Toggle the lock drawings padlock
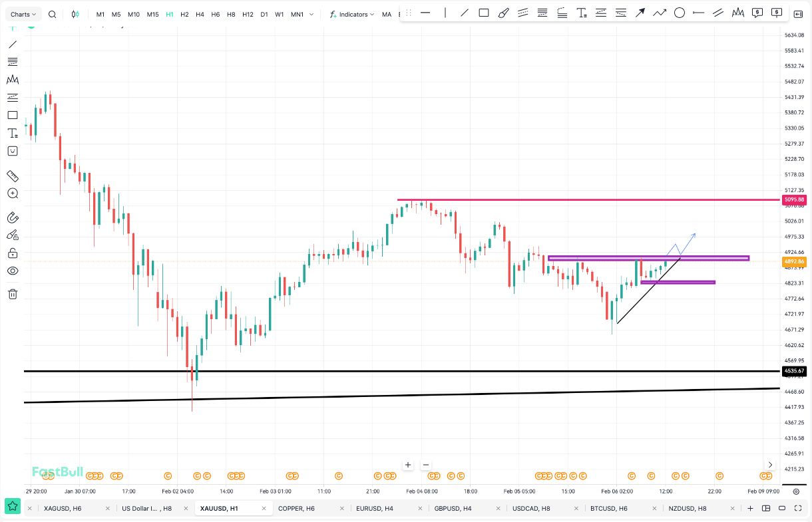Screen dimensions: 812x522 click(x=12, y=253)
